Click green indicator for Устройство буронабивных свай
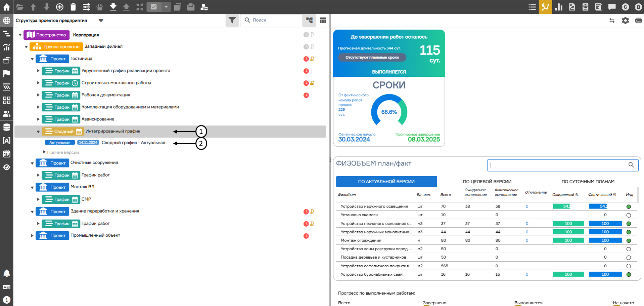The height and width of the screenshot is (306, 644). click(629, 274)
